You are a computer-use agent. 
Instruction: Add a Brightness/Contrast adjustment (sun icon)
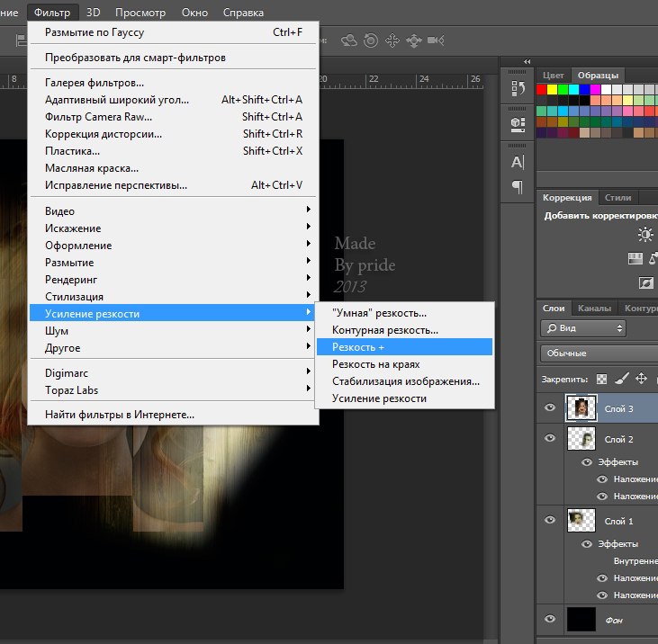pos(645,235)
